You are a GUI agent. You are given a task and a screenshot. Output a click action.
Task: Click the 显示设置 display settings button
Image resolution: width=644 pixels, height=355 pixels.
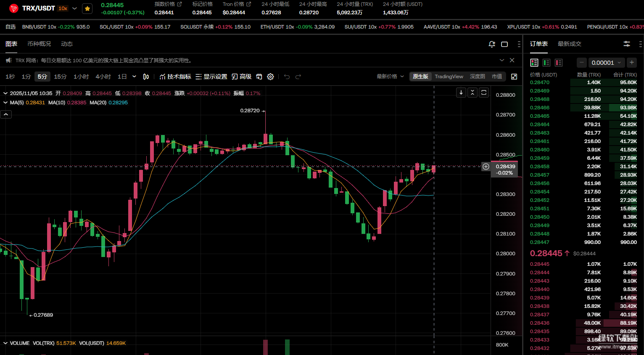coord(211,77)
